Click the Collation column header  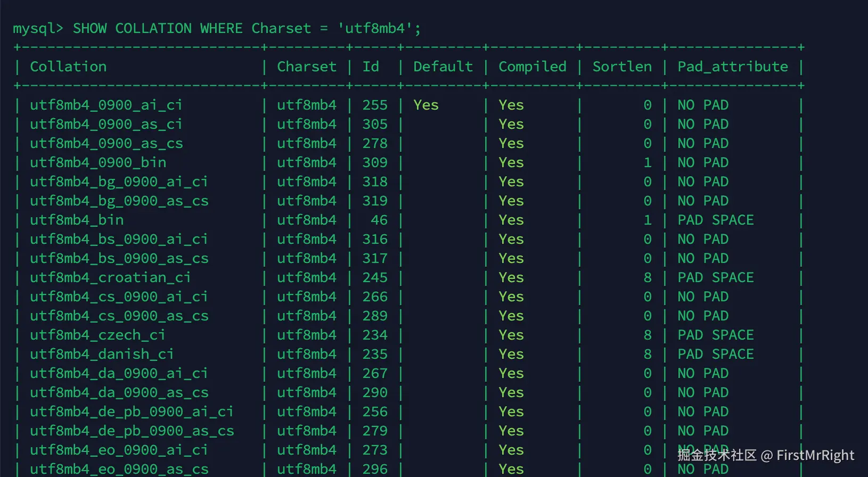pos(68,67)
